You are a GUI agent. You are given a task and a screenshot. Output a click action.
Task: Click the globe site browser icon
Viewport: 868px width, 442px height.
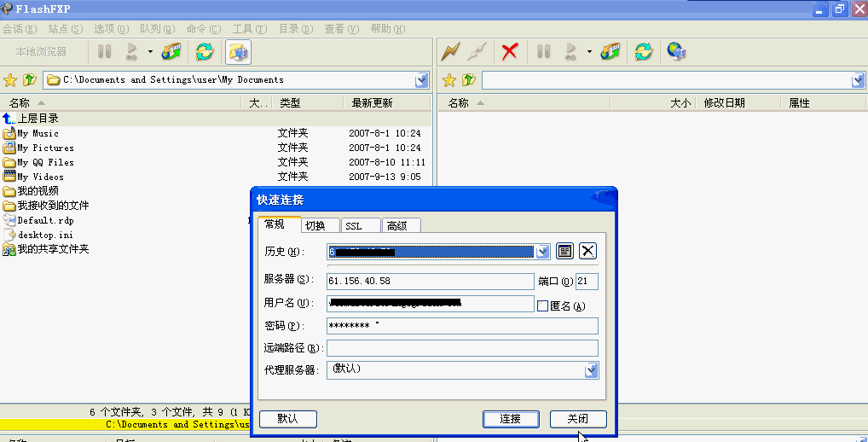[x=676, y=52]
